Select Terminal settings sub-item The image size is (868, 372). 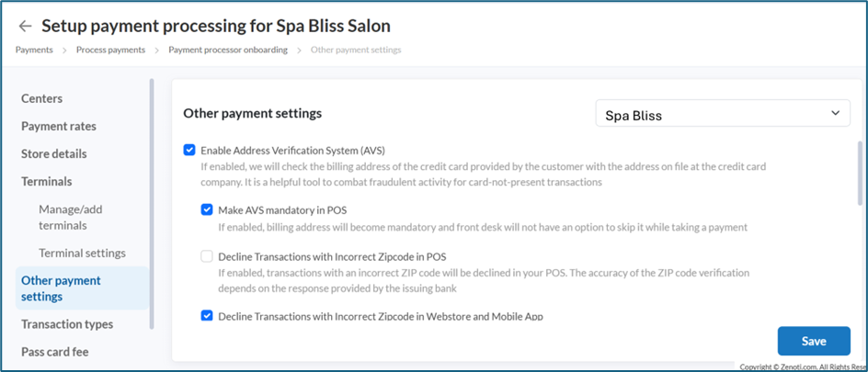(82, 253)
